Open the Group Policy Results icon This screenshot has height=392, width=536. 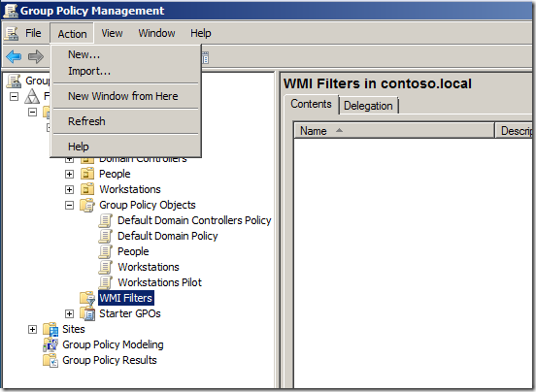coord(50,360)
